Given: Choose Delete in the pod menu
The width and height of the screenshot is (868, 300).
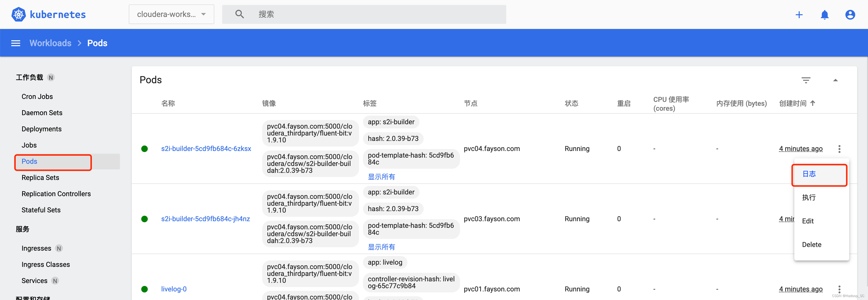Looking at the screenshot, I should tap(811, 245).
